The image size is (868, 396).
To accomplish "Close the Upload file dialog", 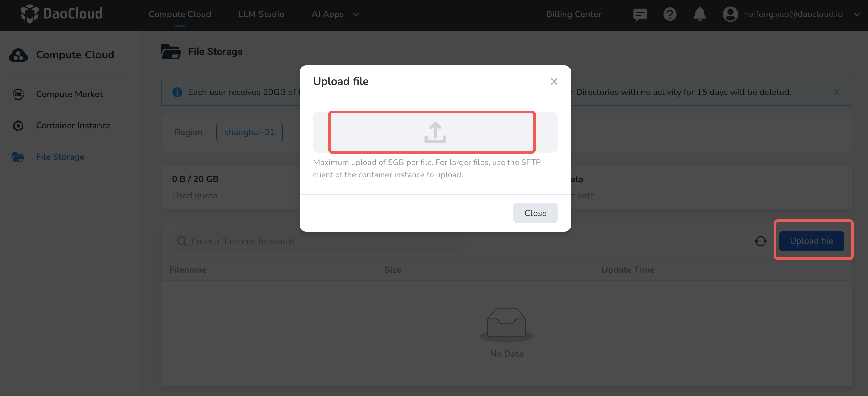I will coord(554,81).
